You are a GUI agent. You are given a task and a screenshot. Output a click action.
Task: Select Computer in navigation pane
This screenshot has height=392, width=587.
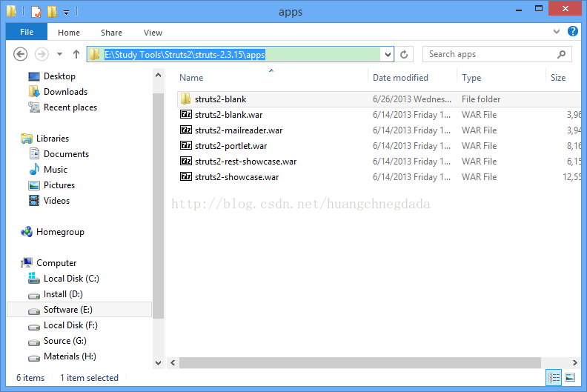(56, 263)
